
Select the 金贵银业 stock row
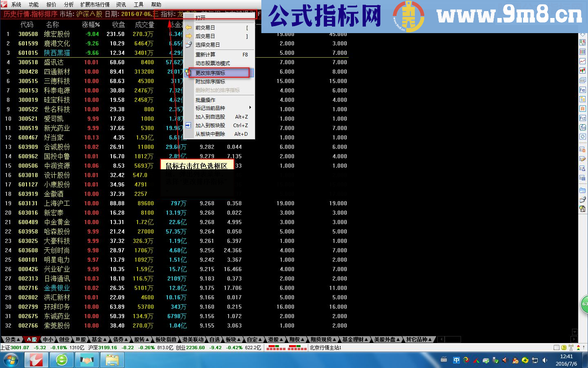click(57, 288)
